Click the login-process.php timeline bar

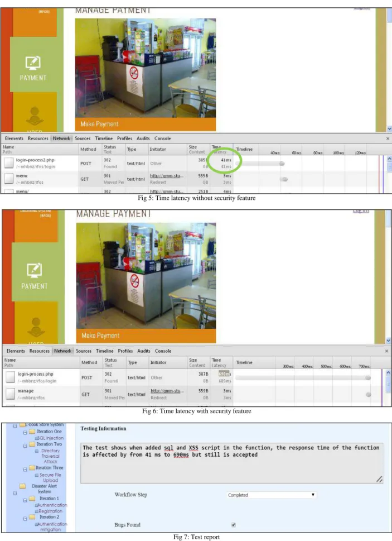click(303, 378)
